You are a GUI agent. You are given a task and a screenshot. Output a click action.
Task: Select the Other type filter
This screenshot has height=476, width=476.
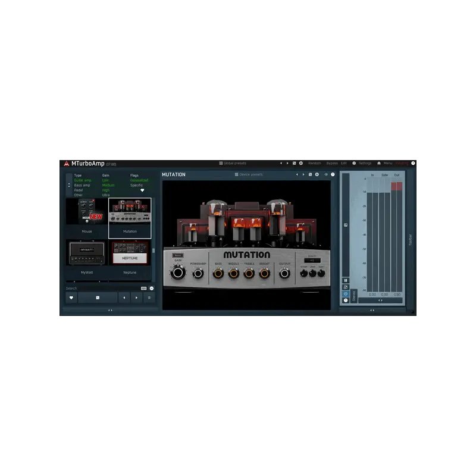(x=79, y=195)
